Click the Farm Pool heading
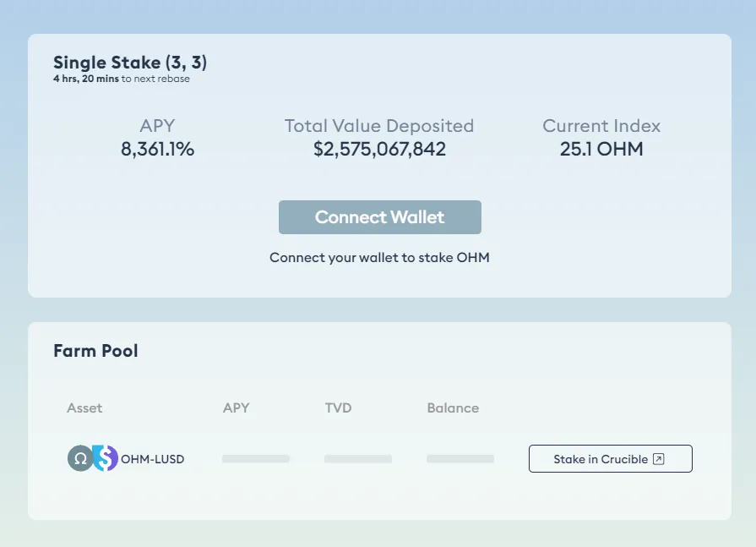The image size is (756, 547). [x=95, y=350]
